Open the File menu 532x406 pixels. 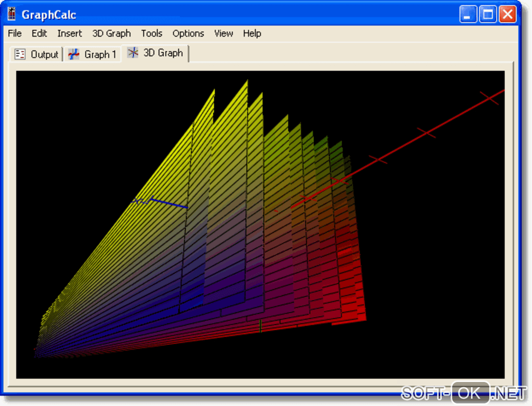click(15, 33)
